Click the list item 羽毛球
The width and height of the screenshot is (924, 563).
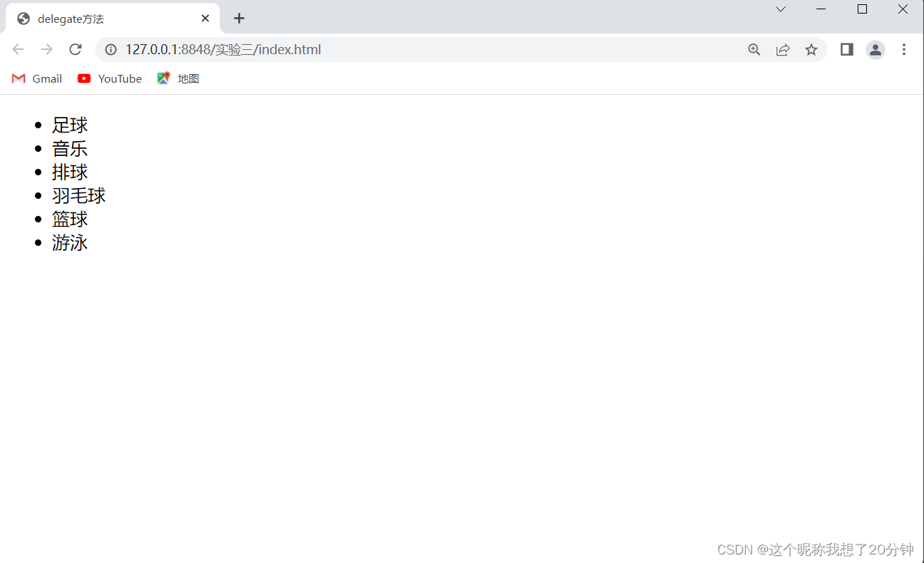[x=79, y=196]
